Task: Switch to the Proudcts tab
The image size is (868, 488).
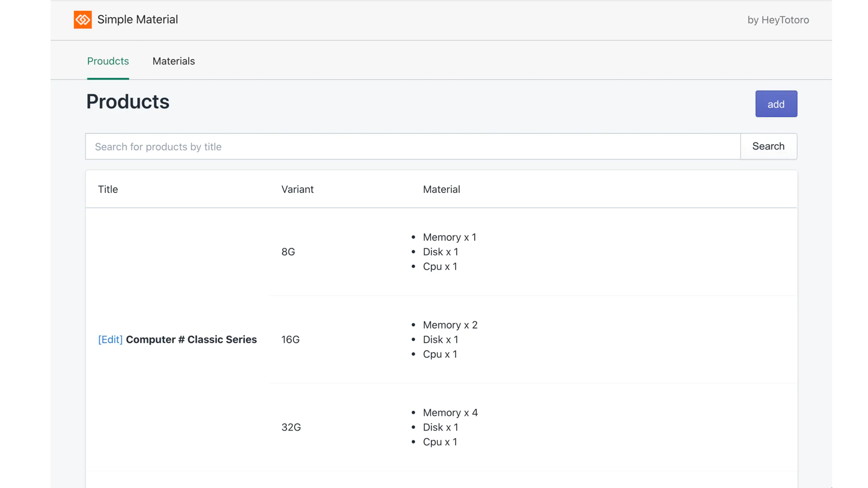Action: [108, 61]
